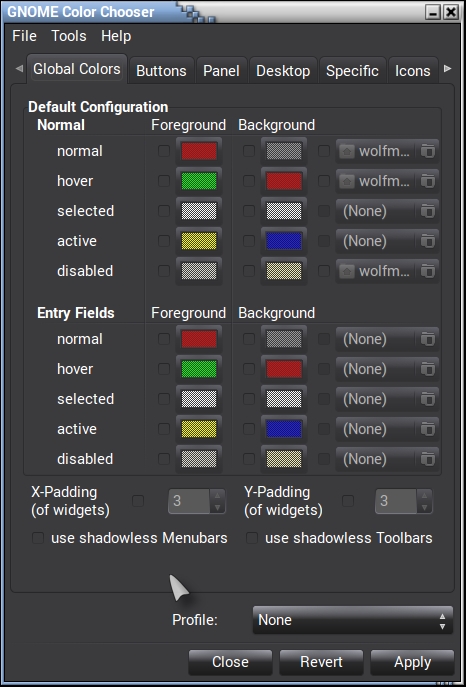Open the Tools menu

pyautogui.click(x=69, y=36)
